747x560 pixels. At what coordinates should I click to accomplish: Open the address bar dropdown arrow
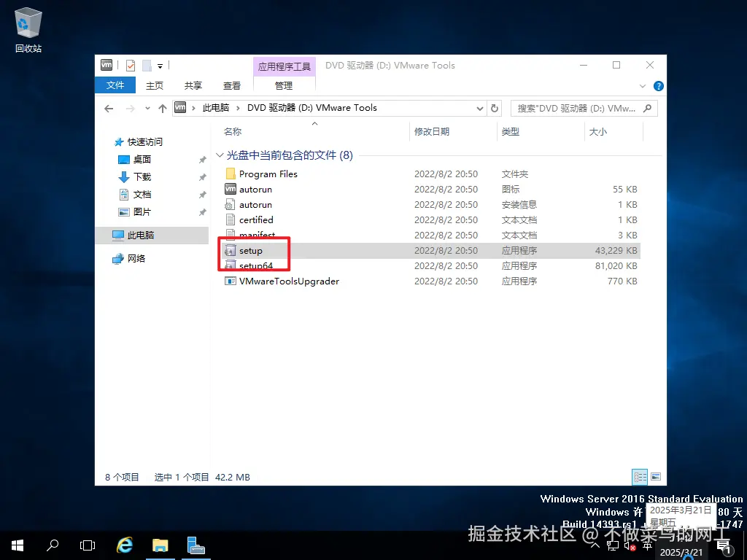pos(479,108)
